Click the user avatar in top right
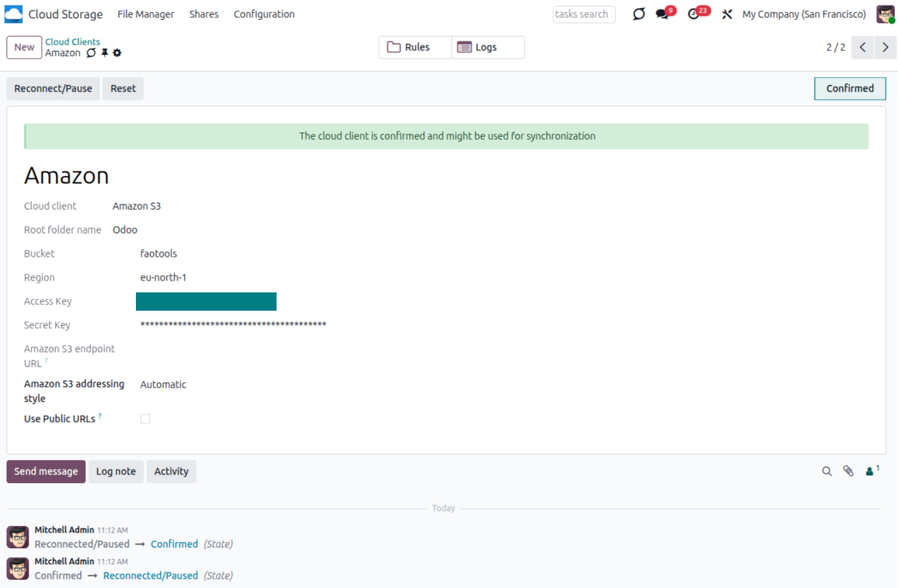Screen dimensions: 898x588 click(x=885, y=14)
